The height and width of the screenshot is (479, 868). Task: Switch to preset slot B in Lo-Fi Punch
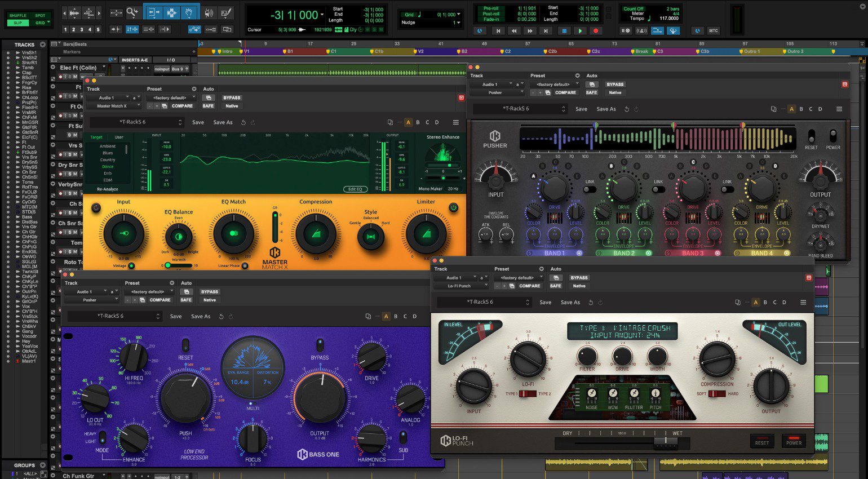[x=765, y=302]
